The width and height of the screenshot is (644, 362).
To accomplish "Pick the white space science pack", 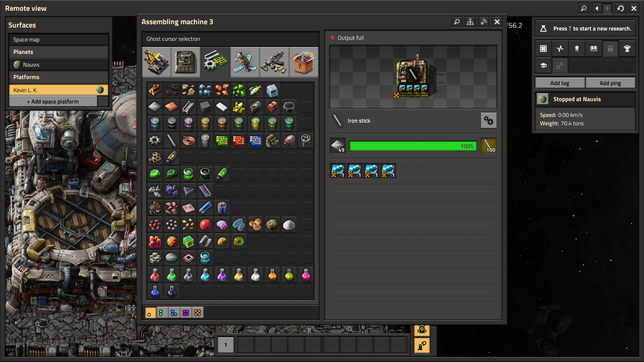I will (x=256, y=275).
